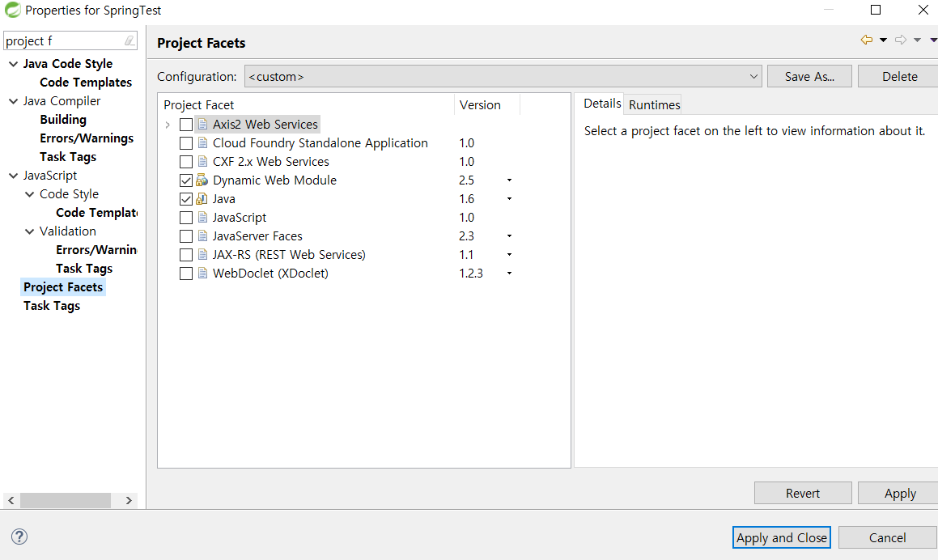
Task: Expand the Axis2 Web Services tree node
Action: [168, 125]
